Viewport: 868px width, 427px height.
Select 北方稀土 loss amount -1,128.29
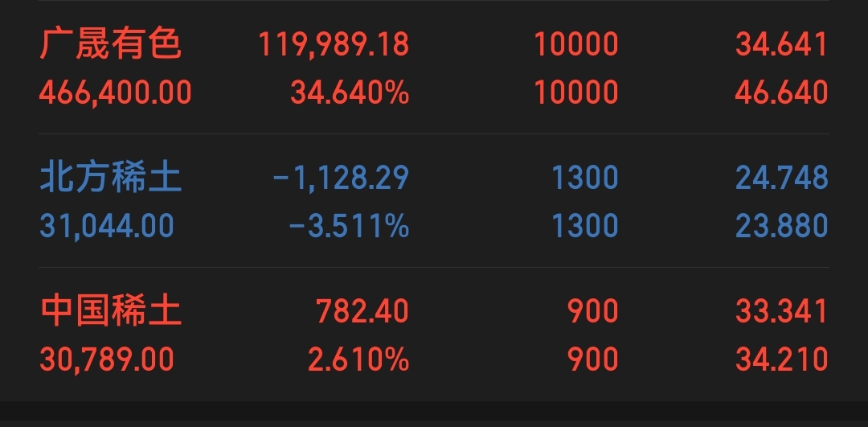341,178
